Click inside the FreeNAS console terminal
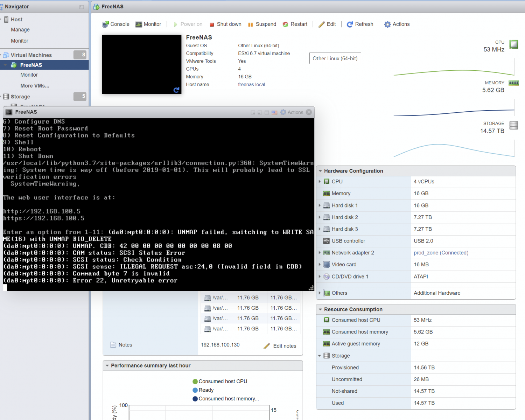This screenshot has width=525, height=420. click(159, 204)
